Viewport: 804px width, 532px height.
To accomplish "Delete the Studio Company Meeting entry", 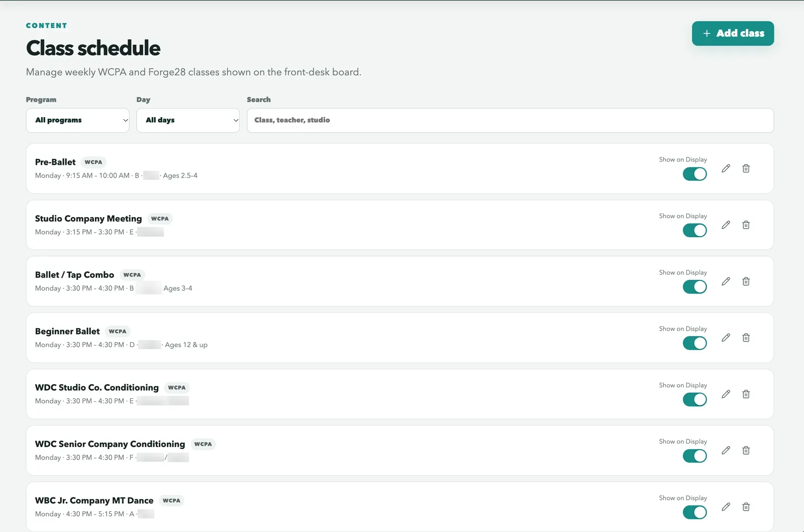I will [x=746, y=225].
